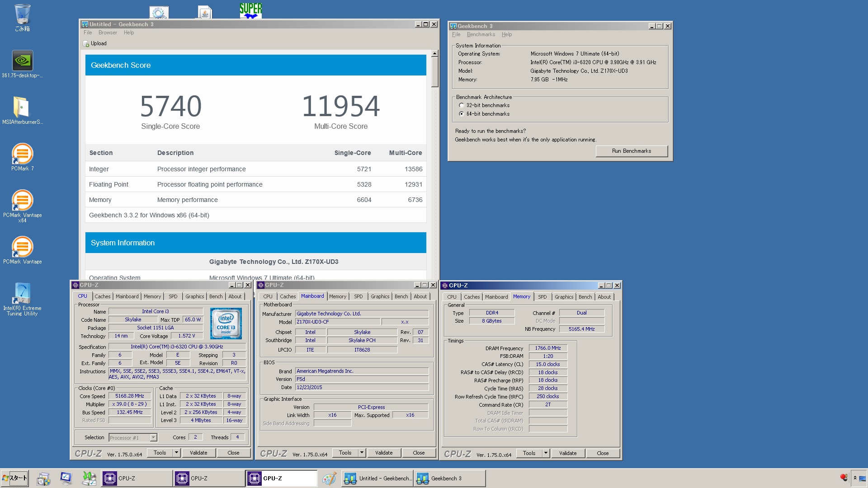The image size is (868, 488).
Task: Launch PCMark Vantage x64 desktop shortcut
Action: pos(22,206)
